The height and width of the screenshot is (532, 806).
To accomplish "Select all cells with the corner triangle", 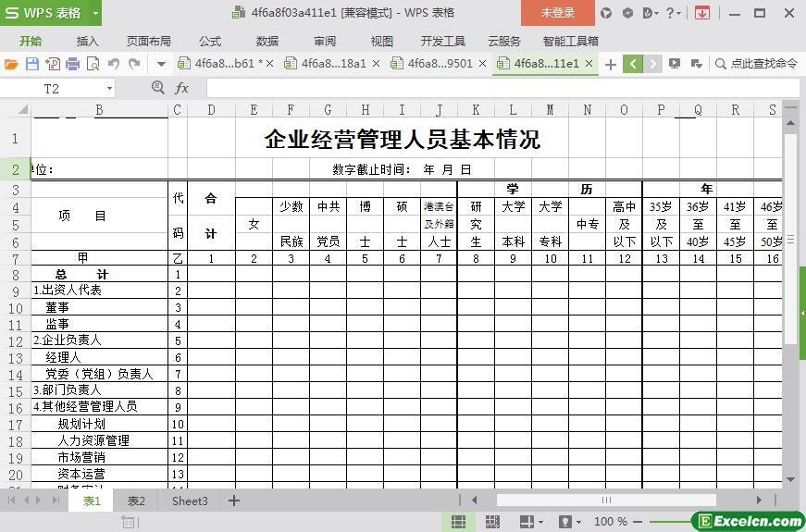I will pyautogui.click(x=23, y=109).
